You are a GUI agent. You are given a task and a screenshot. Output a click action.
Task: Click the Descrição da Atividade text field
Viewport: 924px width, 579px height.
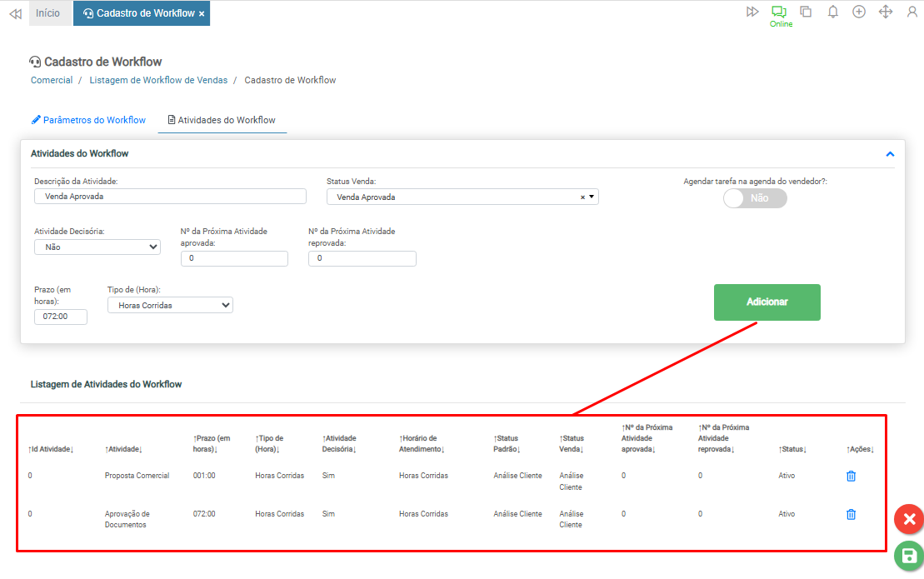coord(170,197)
